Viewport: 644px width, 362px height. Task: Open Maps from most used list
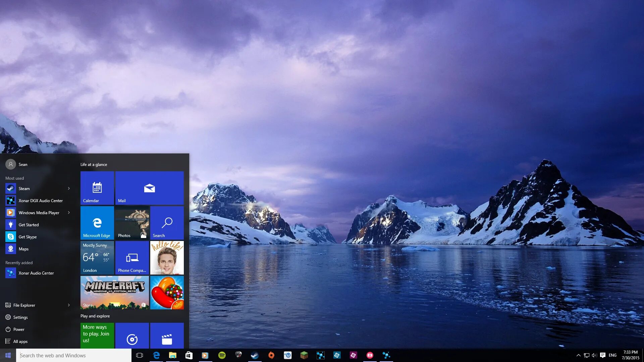[x=23, y=249]
